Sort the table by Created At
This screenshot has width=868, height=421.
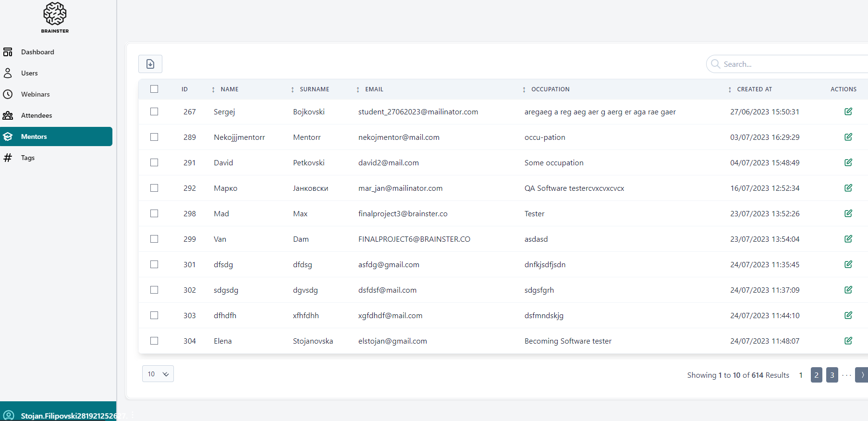tap(754, 89)
